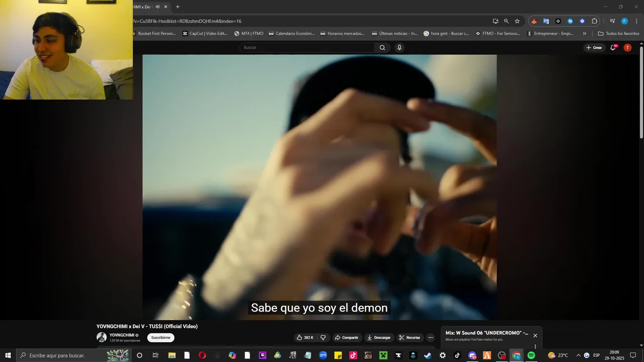Open Todos los favoritos folder
Viewport: 644px width, 362px height.
[x=618, y=34]
